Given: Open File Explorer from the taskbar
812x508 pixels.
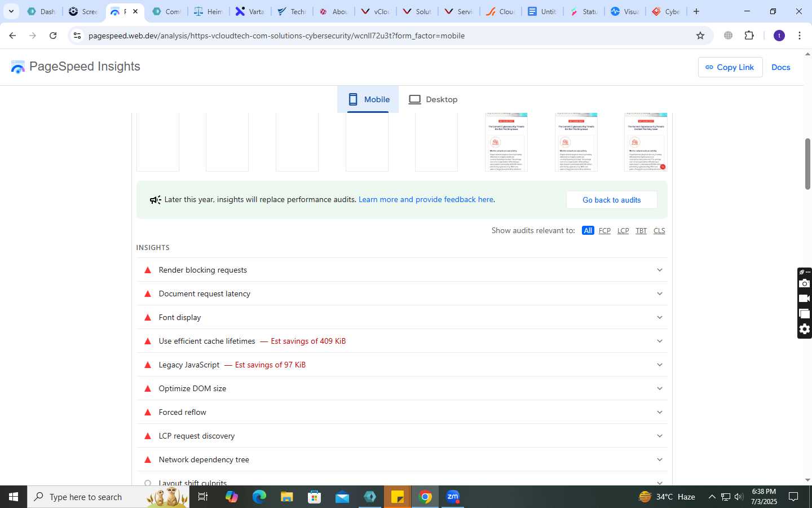Looking at the screenshot, I should pos(287,497).
